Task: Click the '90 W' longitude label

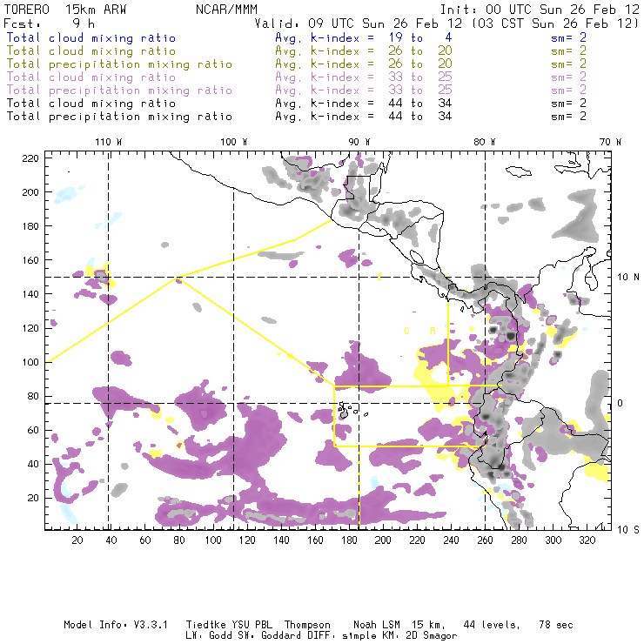Action: (x=359, y=142)
